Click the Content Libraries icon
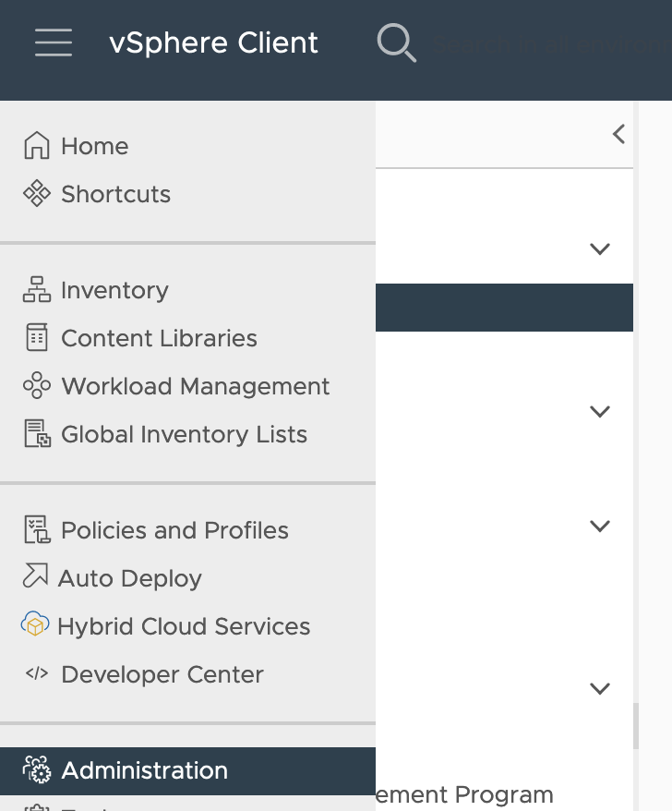672x811 pixels. pos(37,338)
